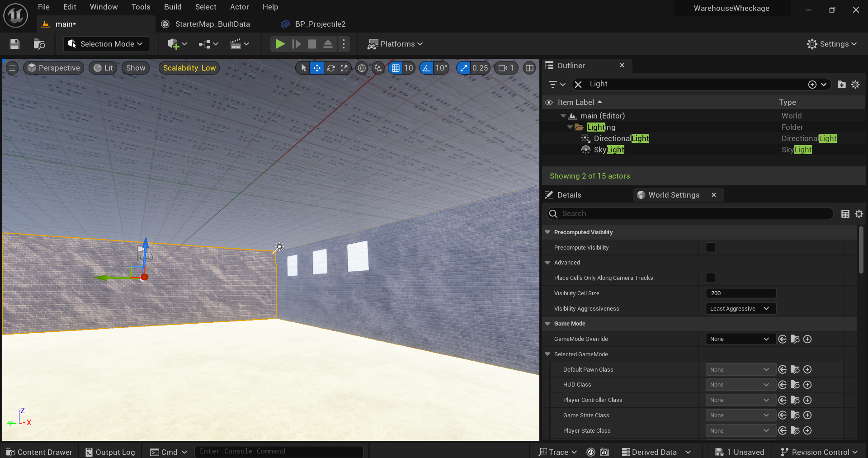Select the rotate tool icon in viewport

point(331,68)
